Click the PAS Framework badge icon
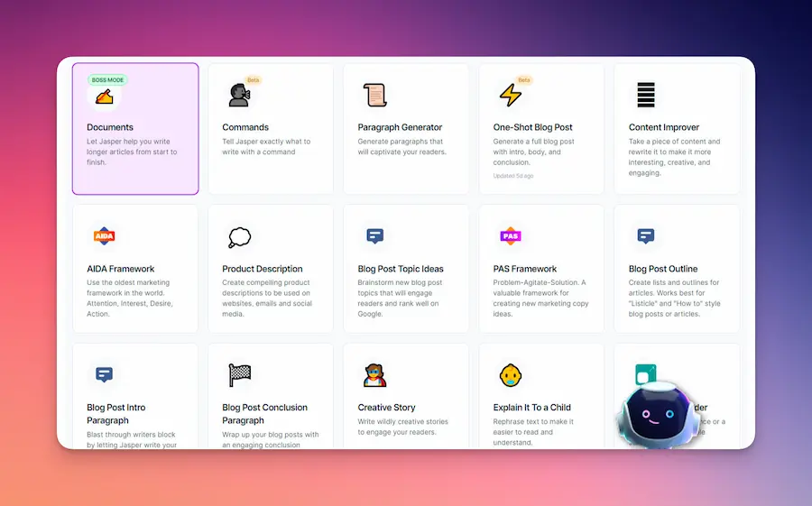This screenshot has height=506, width=812. [511, 236]
